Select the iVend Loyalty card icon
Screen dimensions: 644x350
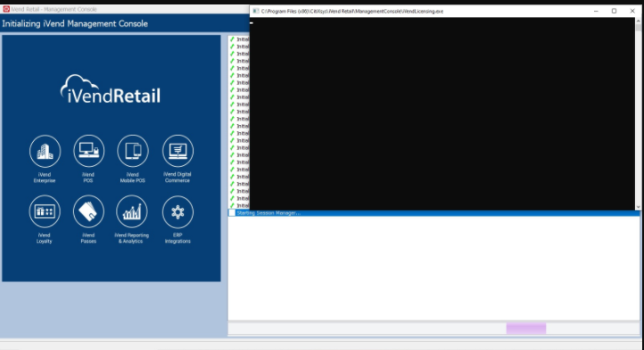45,212
